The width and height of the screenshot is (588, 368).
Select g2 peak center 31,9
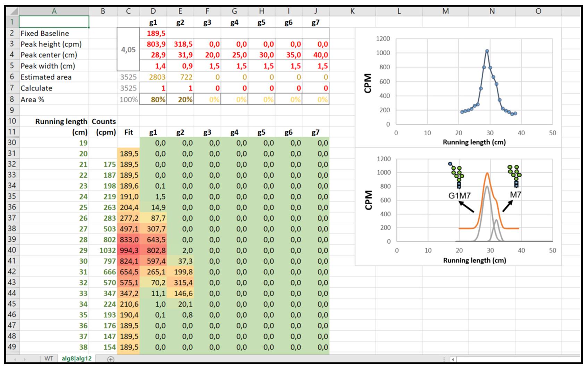tap(180, 55)
